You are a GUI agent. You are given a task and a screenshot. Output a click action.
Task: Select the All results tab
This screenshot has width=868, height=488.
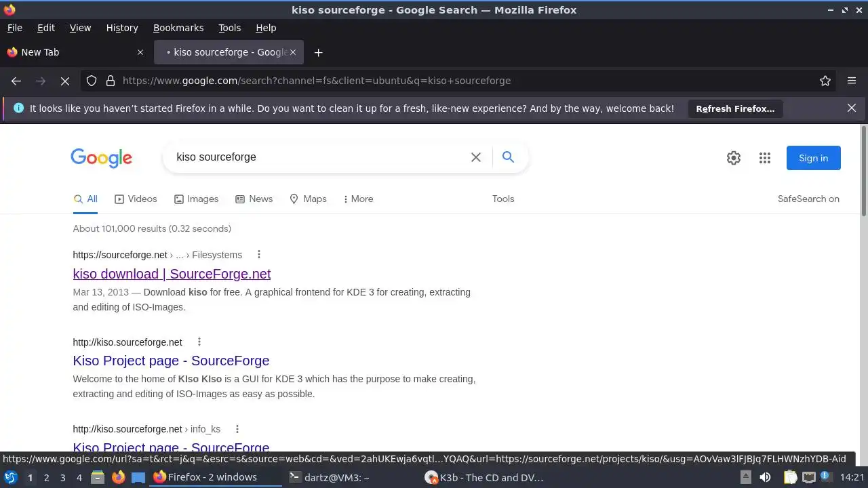(85, 199)
